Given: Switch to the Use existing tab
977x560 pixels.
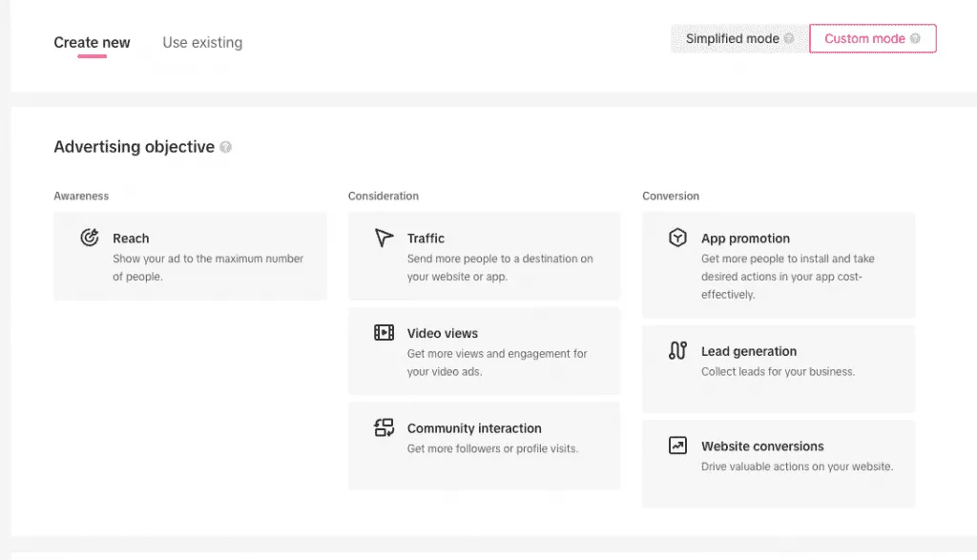Looking at the screenshot, I should (x=202, y=42).
